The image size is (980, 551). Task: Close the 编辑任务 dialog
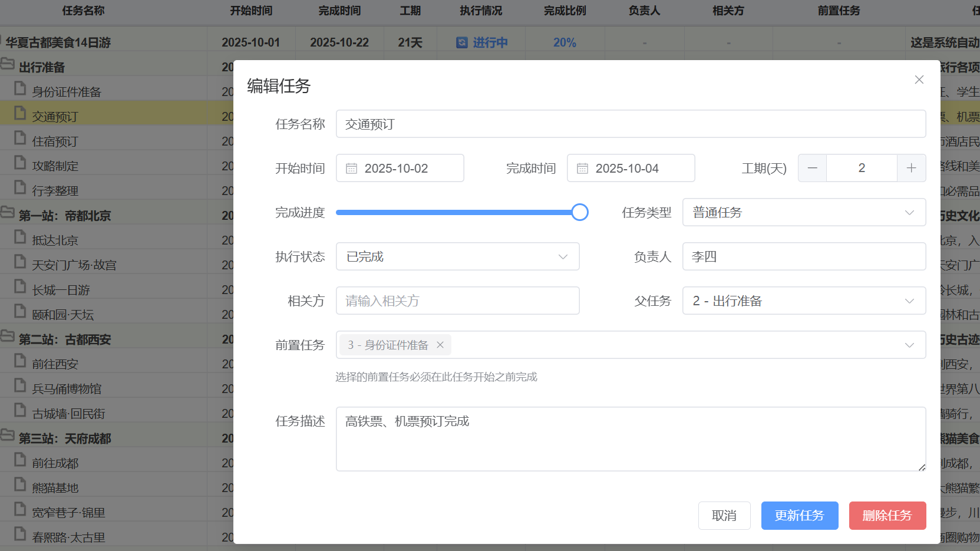tap(919, 79)
